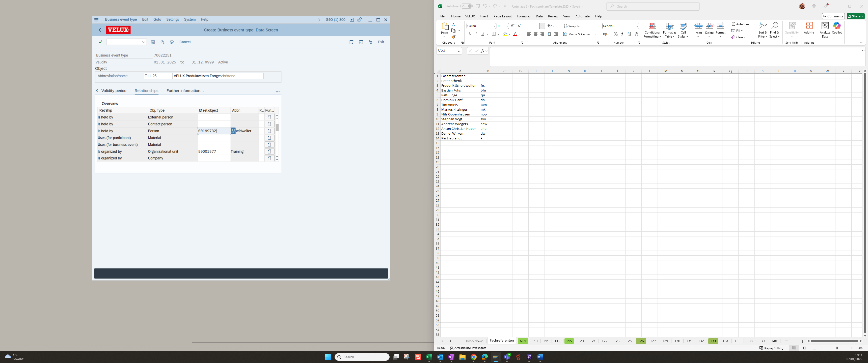This screenshot has width=868, height=363.
Task: Click the Excel zoom slider handle
Action: pyautogui.click(x=837, y=348)
